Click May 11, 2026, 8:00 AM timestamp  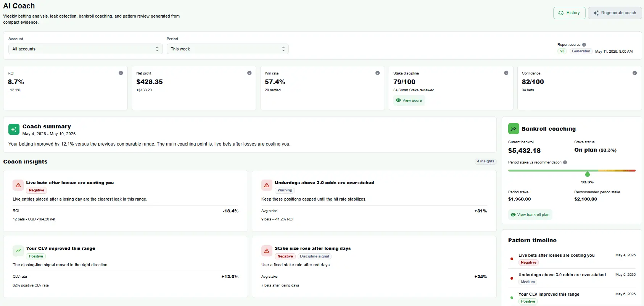click(x=614, y=51)
